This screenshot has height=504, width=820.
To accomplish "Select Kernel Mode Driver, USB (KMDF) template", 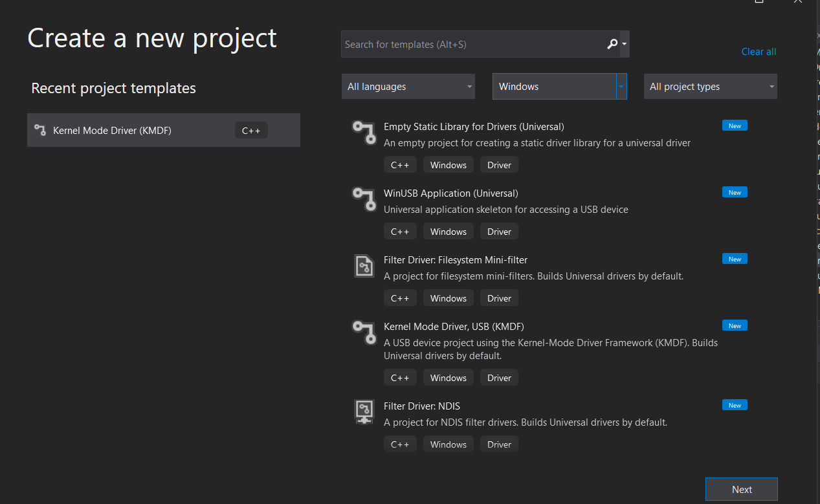I will 551,352.
